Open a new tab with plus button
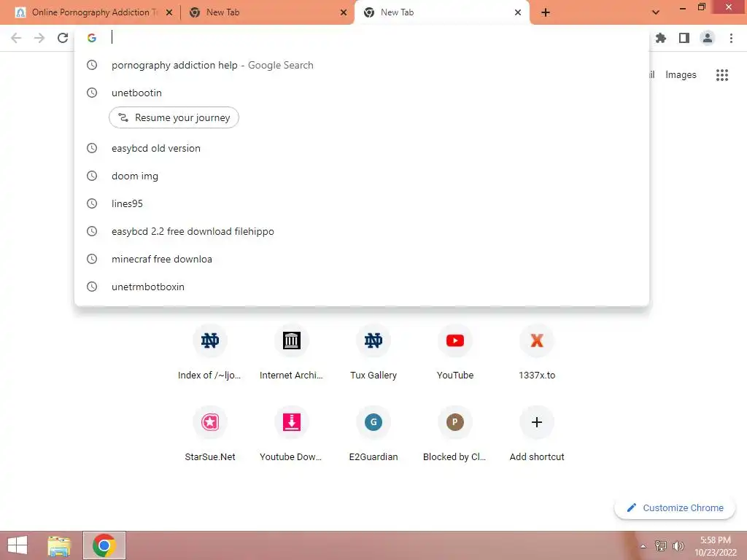The width and height of the screenshot is (747, 560). click(x=546, y=12)
